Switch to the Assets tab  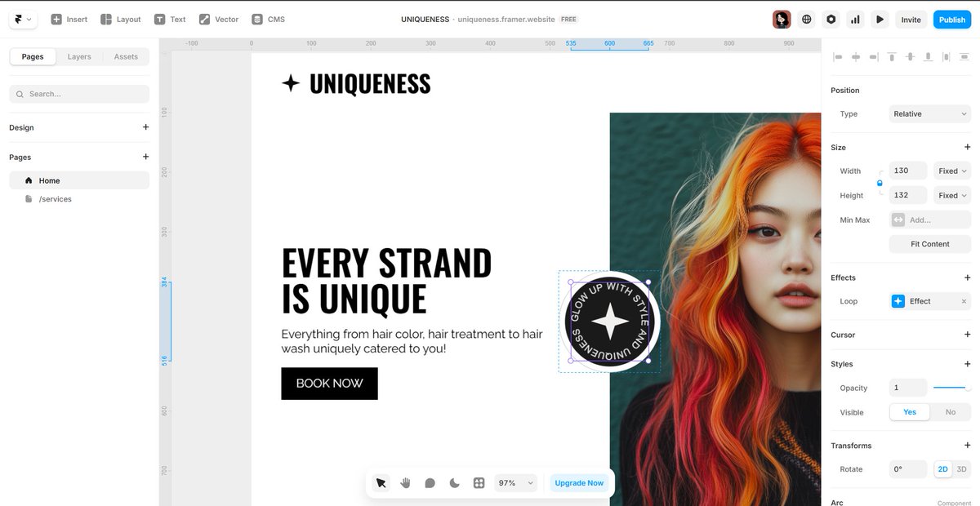coord(126,56)
